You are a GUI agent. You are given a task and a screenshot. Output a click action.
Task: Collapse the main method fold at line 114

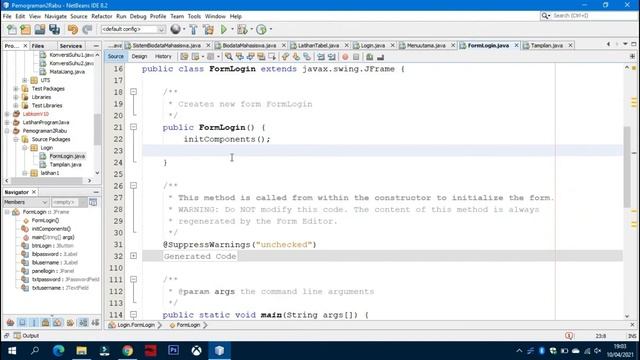click(133, 315)
